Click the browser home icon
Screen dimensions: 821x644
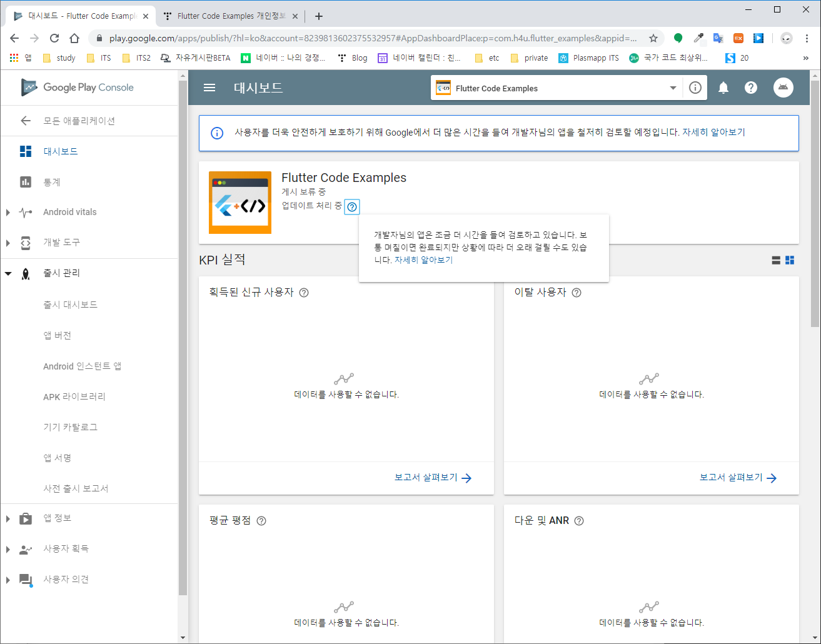click(x=74, y=38)
